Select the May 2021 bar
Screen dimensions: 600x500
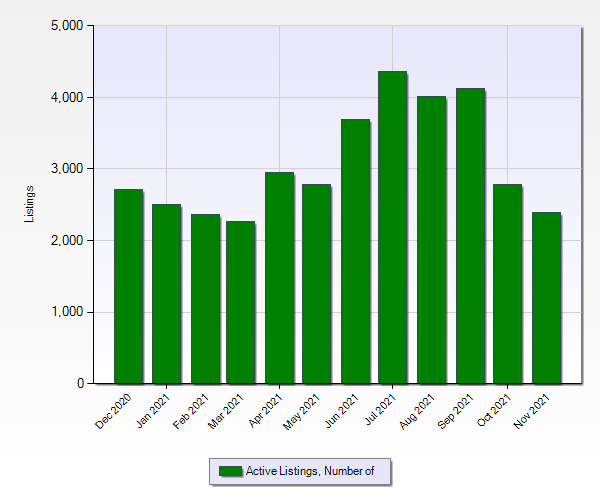pyautogui.click(x=316, y=284)
